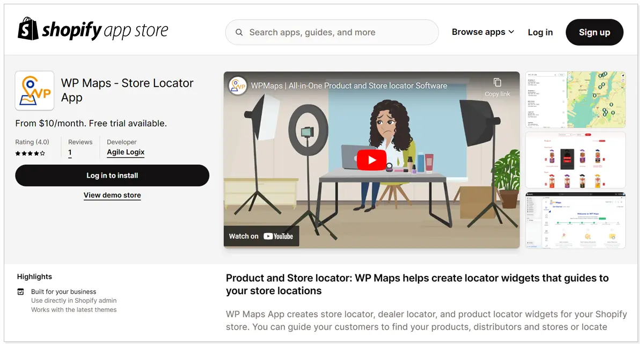Screen dimensions: 644x349
Task: Click the WPMaps channel avatar in video
Action: pyautogui.click(x=238, y=86)
